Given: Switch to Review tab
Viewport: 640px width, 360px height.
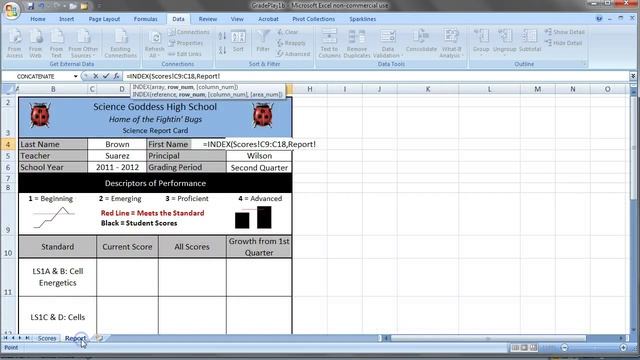Looking at the screenshot, I should [208, 19].
